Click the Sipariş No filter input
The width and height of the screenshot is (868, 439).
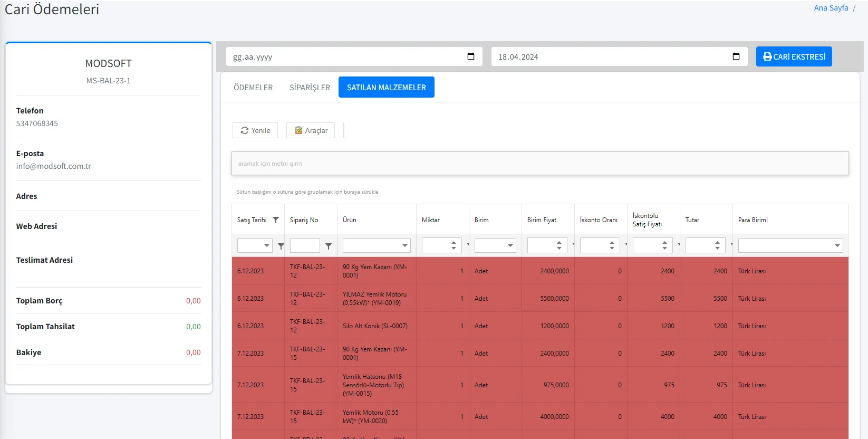click(x=305, y=245)
